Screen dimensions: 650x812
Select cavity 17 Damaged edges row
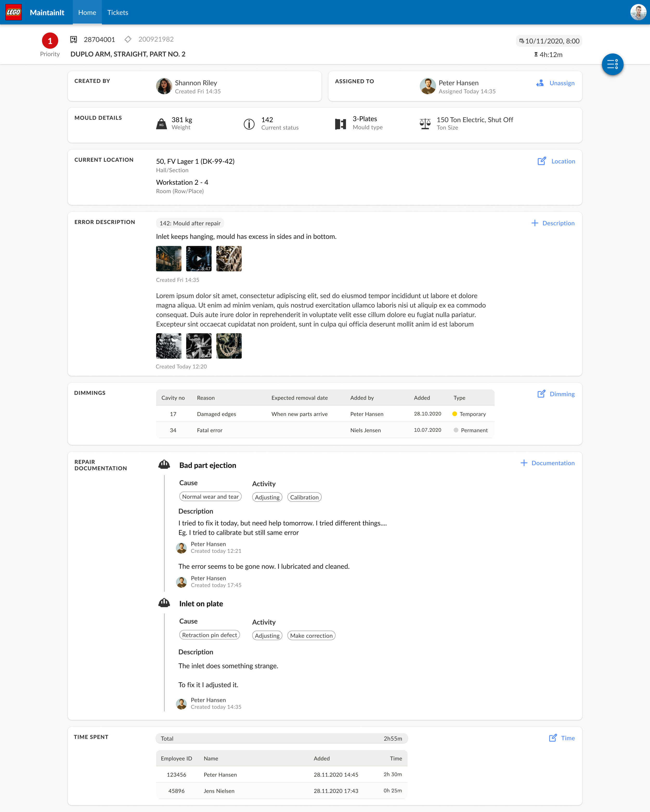325,414
